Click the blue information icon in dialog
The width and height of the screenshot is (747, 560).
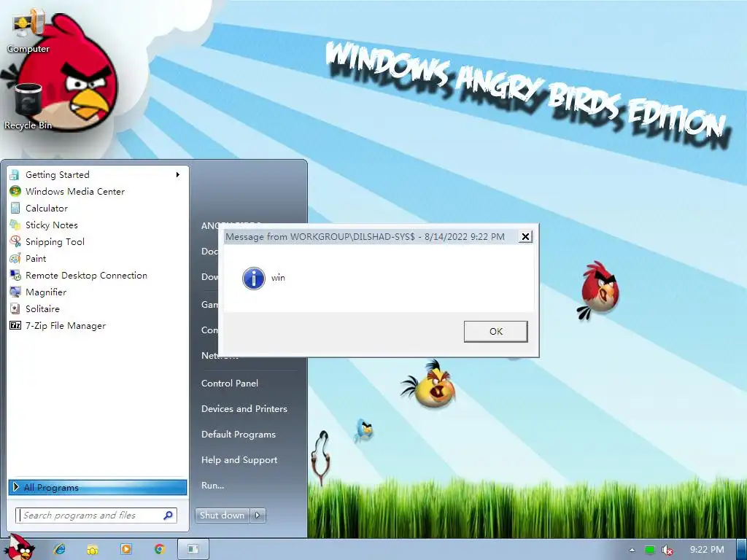coord(254,278)
